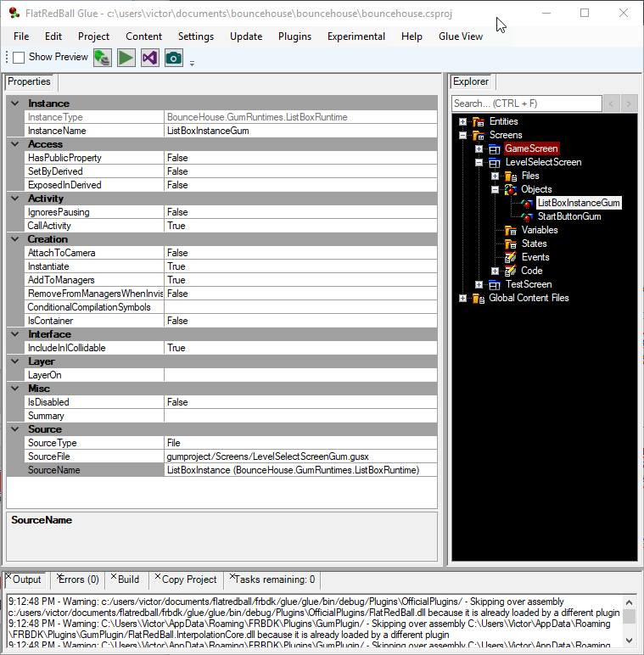Close the Copy Project tab X
This screenshot has width=644, height=655.
tap(158, 576)
